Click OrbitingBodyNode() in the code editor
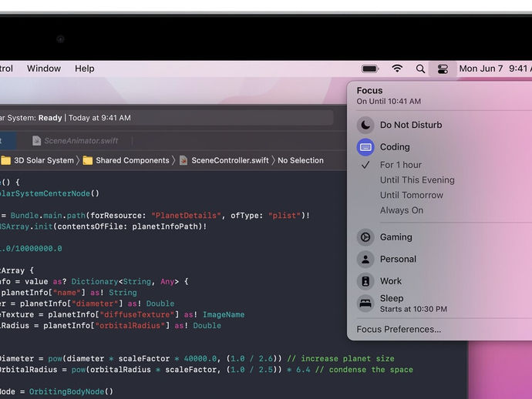Screen dimensions: 532x399 (x=71, y=392)
